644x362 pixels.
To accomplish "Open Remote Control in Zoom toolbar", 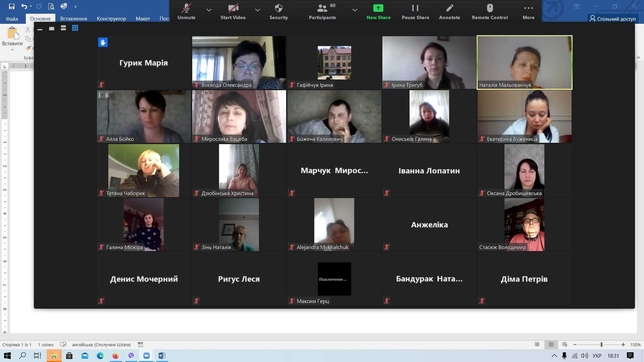I will click(489, 11).
